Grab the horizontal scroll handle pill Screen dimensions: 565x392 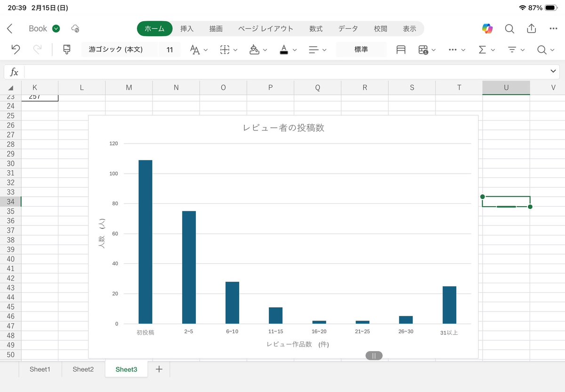pos(374,356)
